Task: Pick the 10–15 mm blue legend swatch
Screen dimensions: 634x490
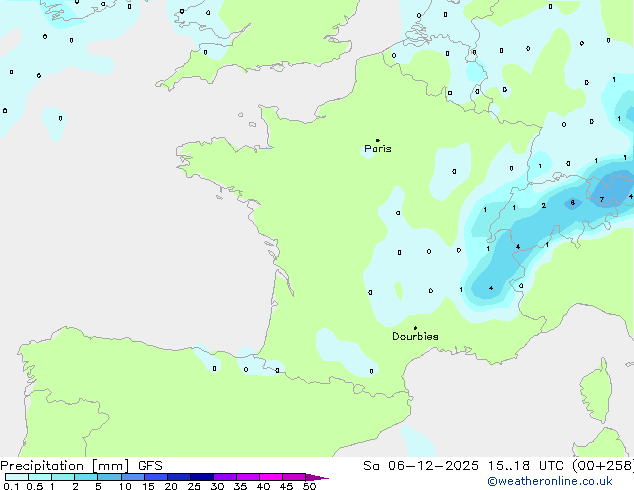Action: click(x=133, y=477)
